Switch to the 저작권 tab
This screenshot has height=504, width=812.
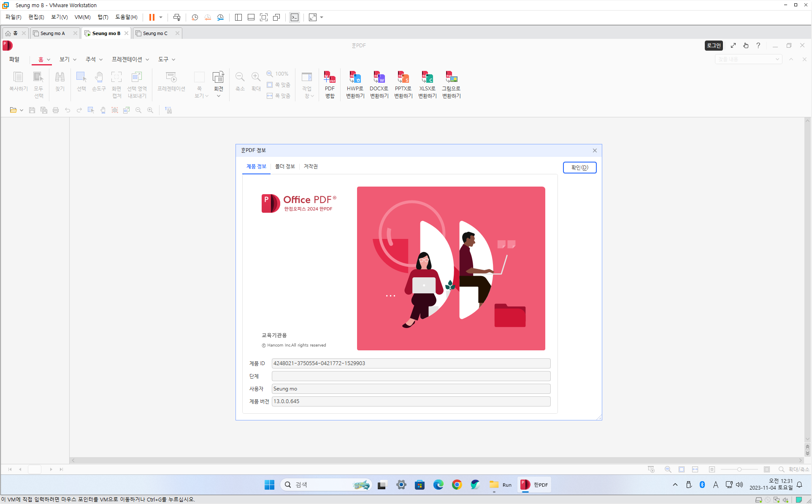311,166
